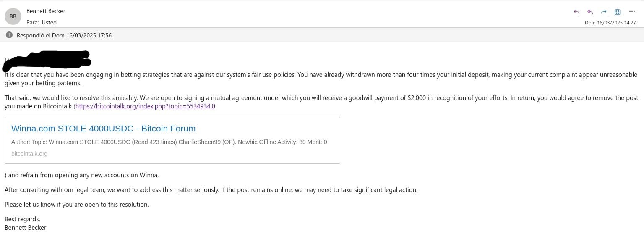This screenshot has width=644, height=244.
Task: Click the BB sender avatar
Action: point(13,16)
